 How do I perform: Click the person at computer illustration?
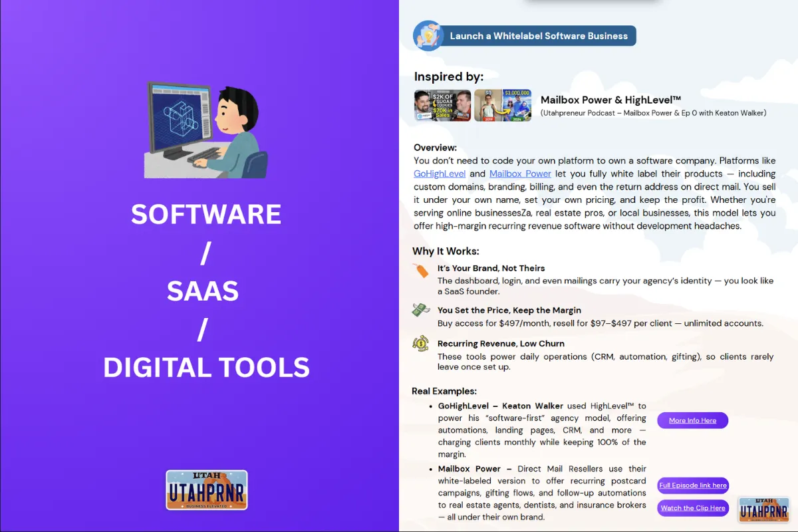click(206, 129)
